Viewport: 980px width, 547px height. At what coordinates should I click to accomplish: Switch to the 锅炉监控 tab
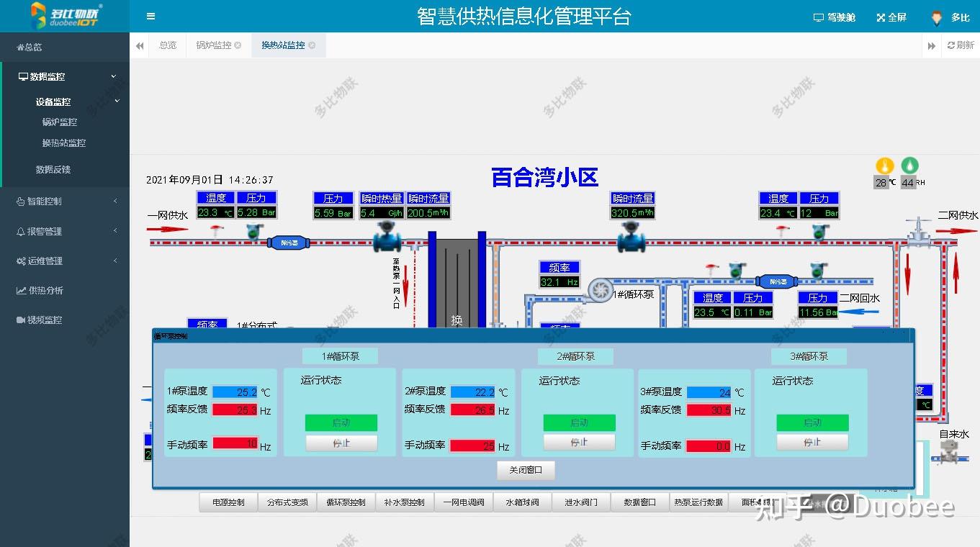coord(214,45)
